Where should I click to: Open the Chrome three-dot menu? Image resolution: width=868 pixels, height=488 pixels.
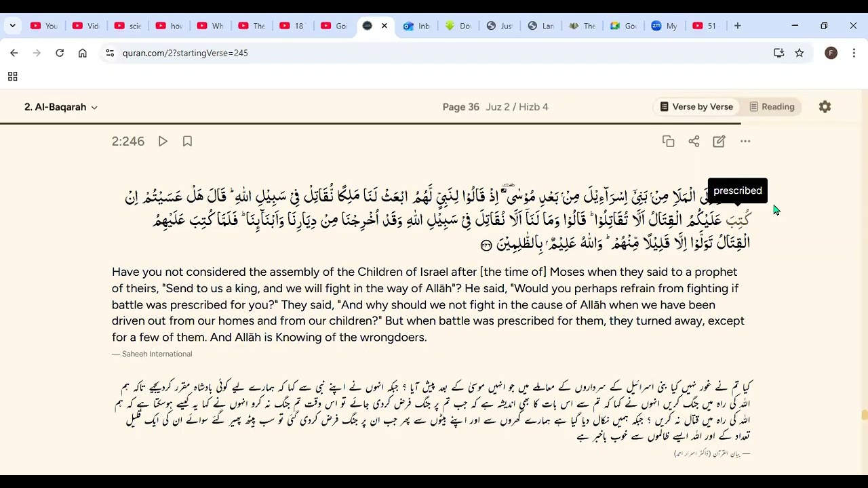click(x=854, y=53)
